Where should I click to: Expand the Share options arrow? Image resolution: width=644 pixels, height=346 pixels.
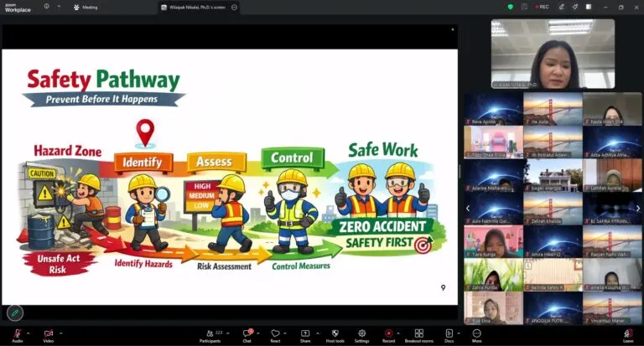coord(317,333)
